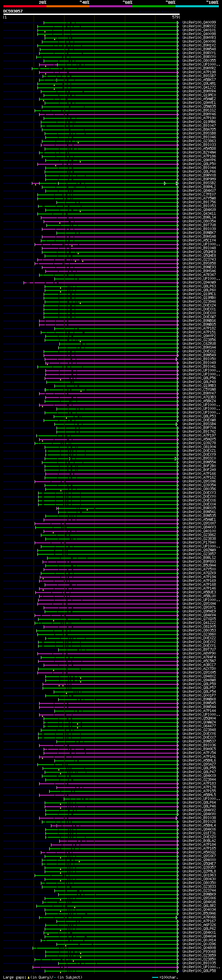The height and width of the screenshot is (980, 222).
Task: Select the UniRef100_A6P326 label
Action: [199, 925]
